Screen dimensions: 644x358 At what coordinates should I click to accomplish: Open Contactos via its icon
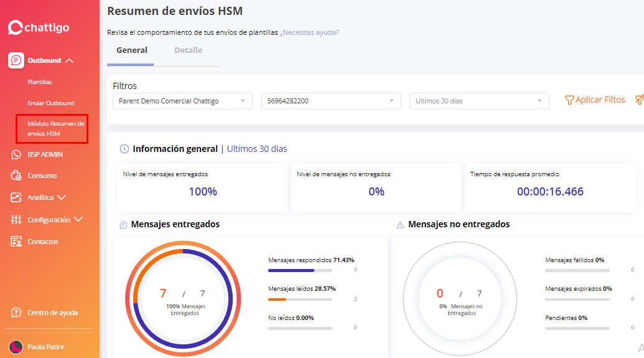(x=16, y=242)
